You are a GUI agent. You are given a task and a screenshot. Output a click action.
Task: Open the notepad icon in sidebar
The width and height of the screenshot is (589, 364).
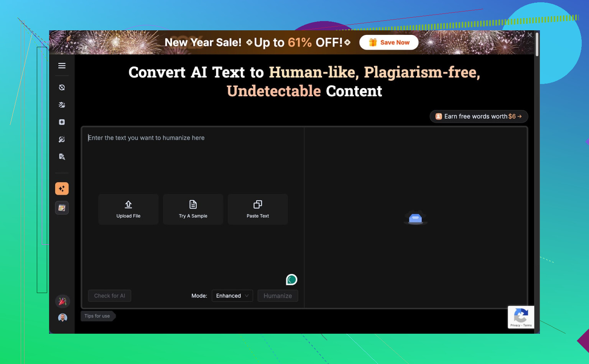[62, 208]
